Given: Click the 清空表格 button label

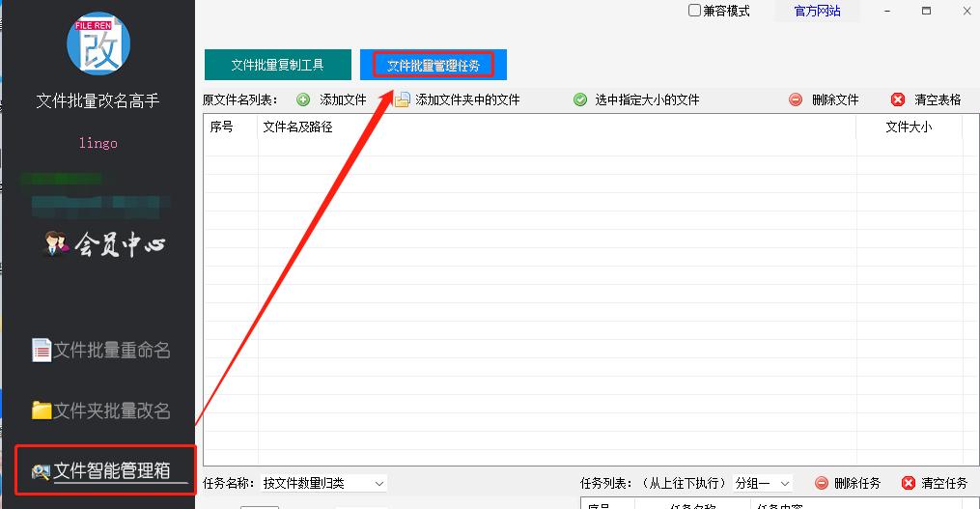Looking at the screenshot, I should pyautogui.click(x=938, y=100).
